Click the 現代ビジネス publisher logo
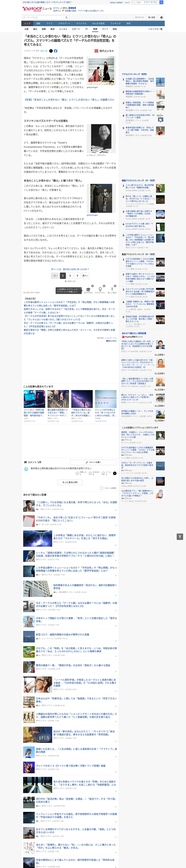 104,51
